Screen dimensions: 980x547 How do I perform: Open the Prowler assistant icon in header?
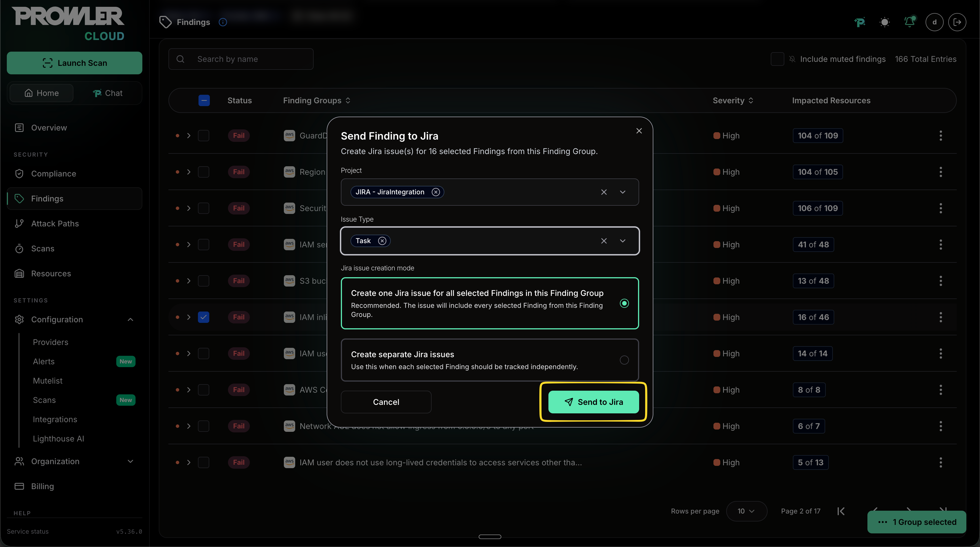click(x=860, y=22)
